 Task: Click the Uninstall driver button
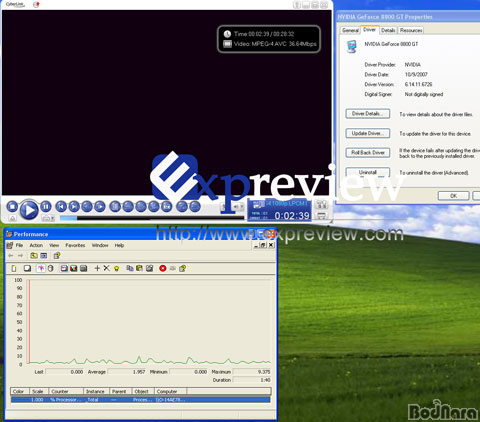(x=368, y=172)
